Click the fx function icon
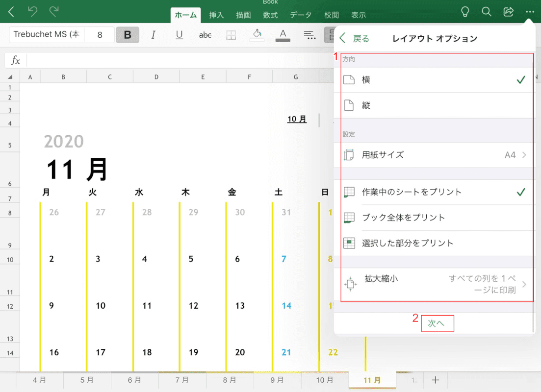This screenshot has width=541, height=392. coord(16,60)
